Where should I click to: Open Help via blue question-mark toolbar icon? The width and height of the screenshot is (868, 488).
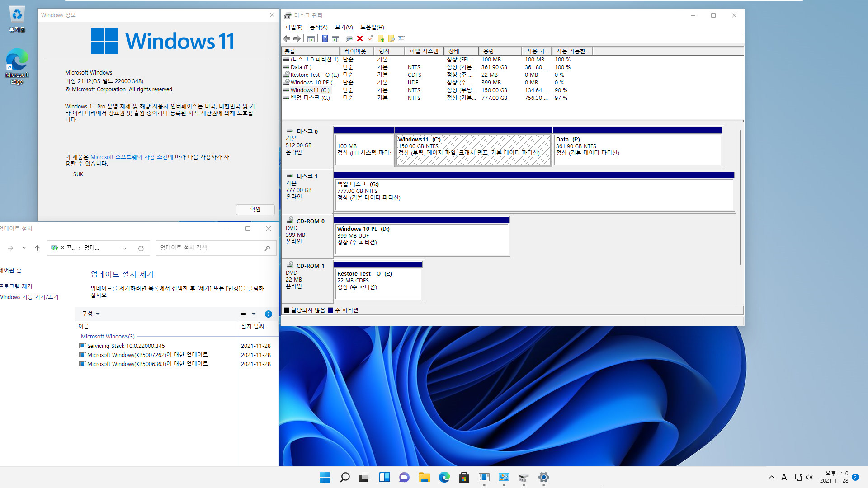click(x=325, y=39)
